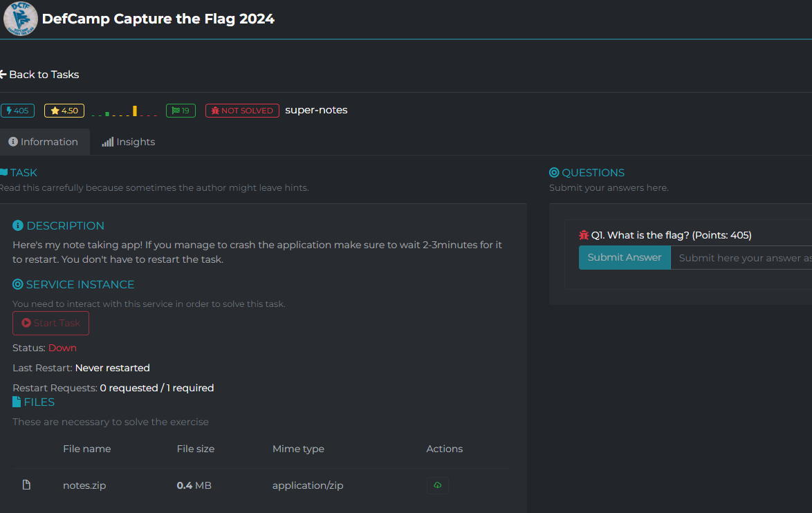Click the notes.zip file name
812x513 pixels.
(x=84, y=485)
